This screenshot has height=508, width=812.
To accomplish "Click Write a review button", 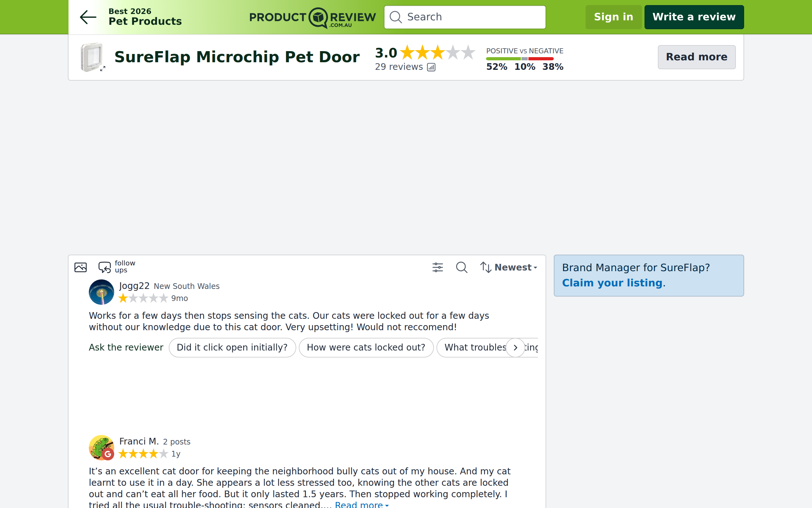I will 694,17.
